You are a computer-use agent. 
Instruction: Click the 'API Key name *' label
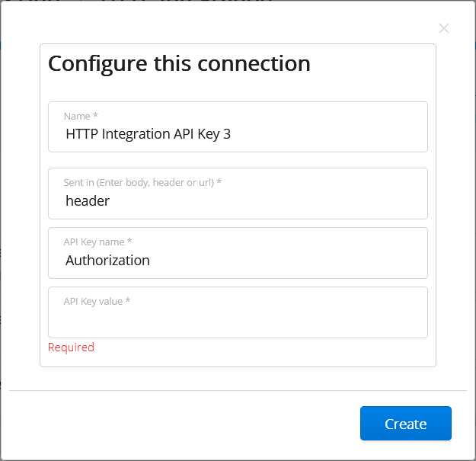[98, 242]
